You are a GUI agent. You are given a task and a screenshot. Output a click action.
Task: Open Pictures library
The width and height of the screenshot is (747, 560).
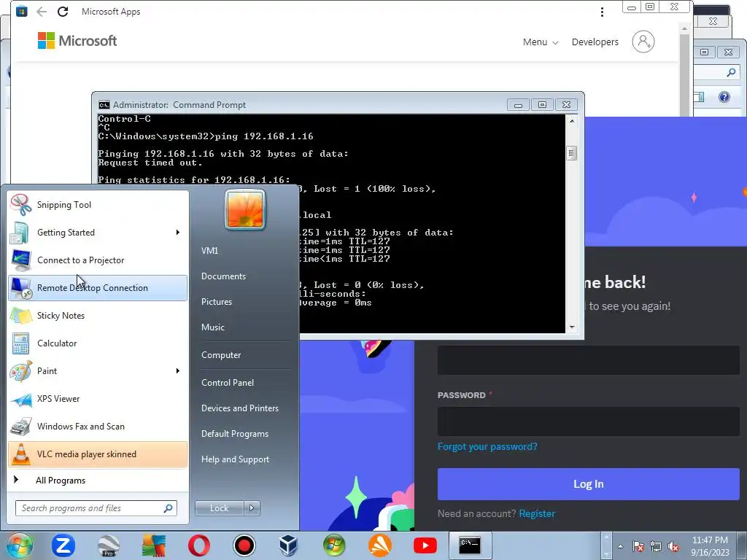coord(216,301)
